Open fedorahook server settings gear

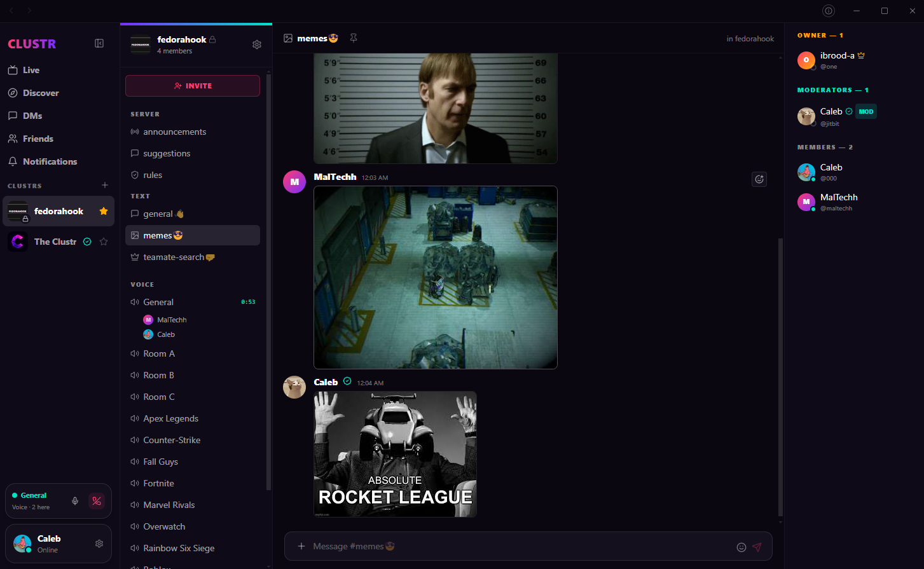click(x=257, y=45)
